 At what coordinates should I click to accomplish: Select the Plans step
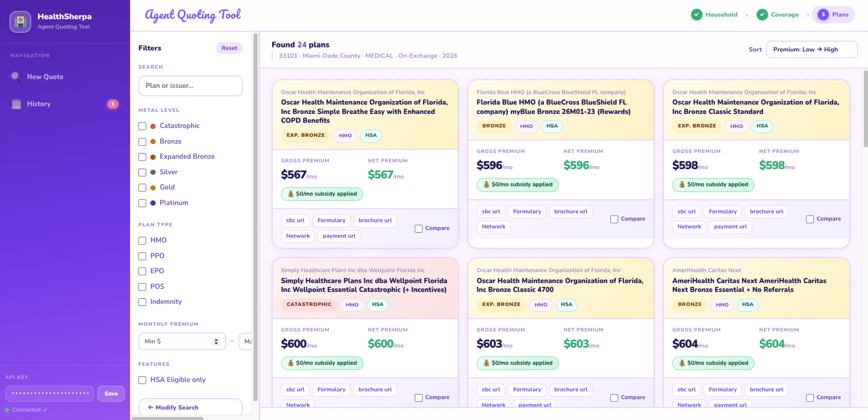click(x=833, y=15)
